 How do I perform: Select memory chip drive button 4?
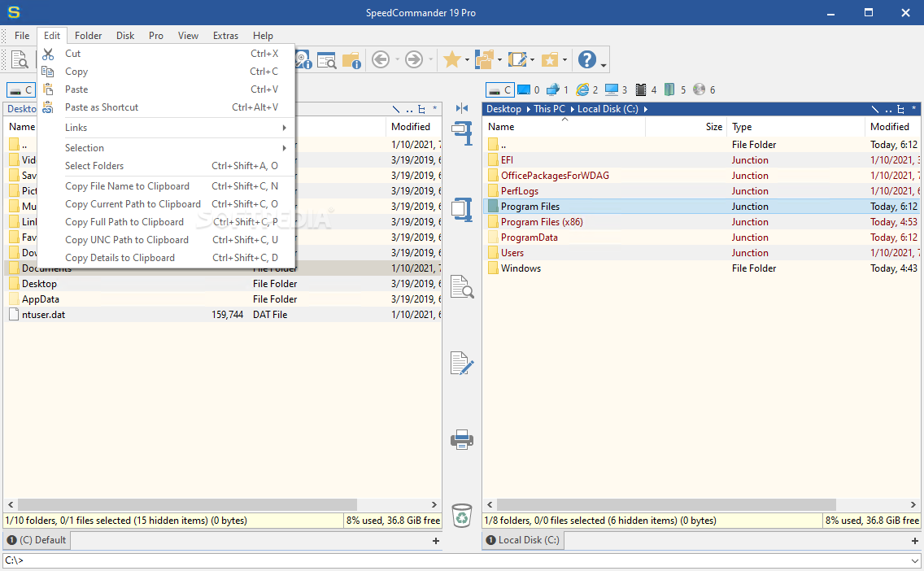646,90
